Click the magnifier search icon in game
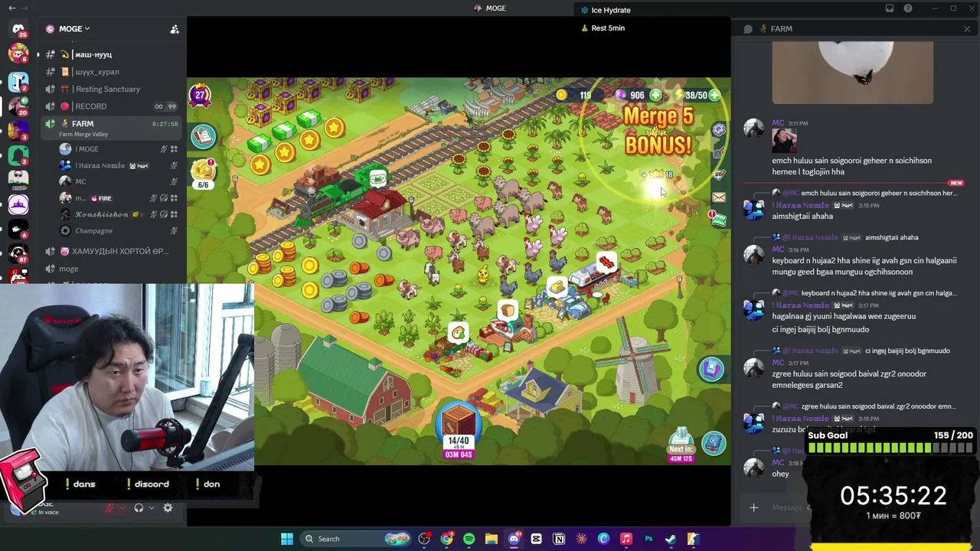Screen dimensions: 980x551 tap(714, 442)
